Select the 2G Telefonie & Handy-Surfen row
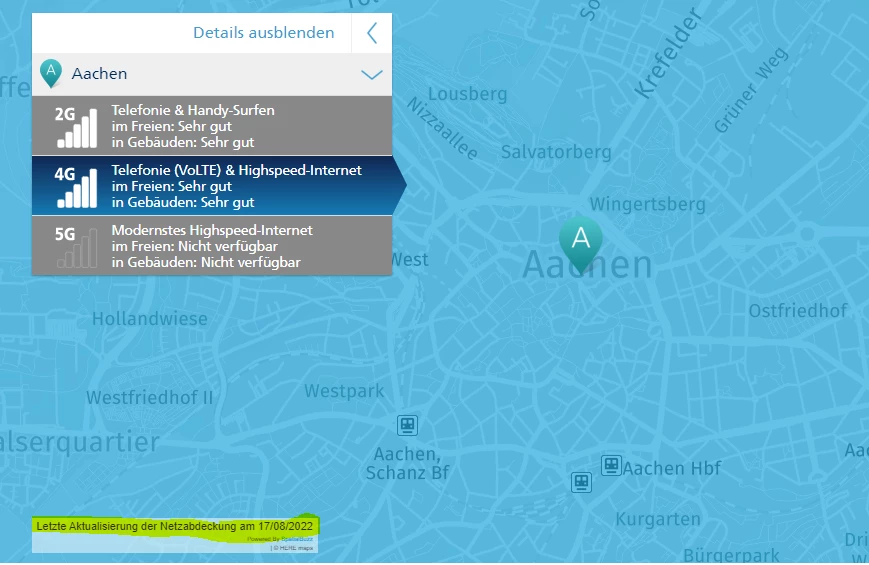869x565 pixels. click(x=212, y=126)
